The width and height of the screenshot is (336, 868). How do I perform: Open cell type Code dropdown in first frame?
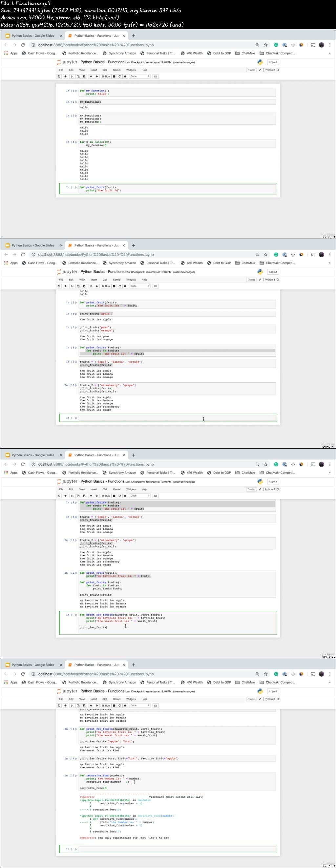(140, 76)
